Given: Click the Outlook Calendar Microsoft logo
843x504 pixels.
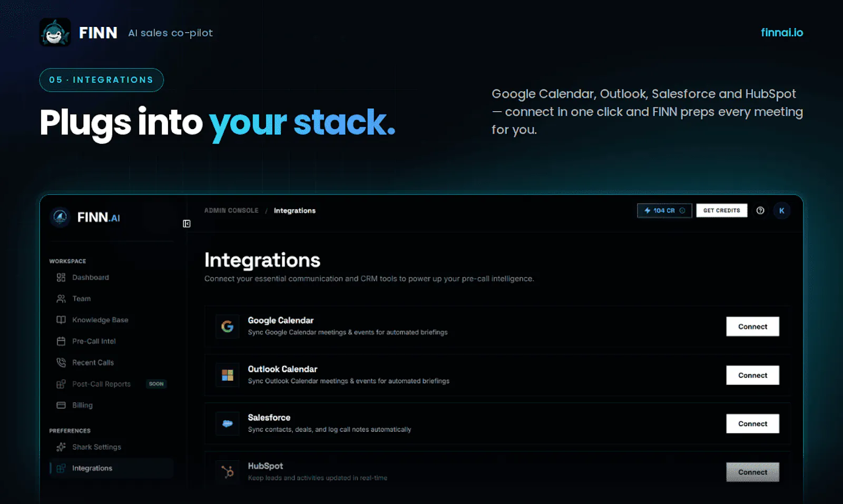Looking at the screenshot, I should tap(228, 375).
